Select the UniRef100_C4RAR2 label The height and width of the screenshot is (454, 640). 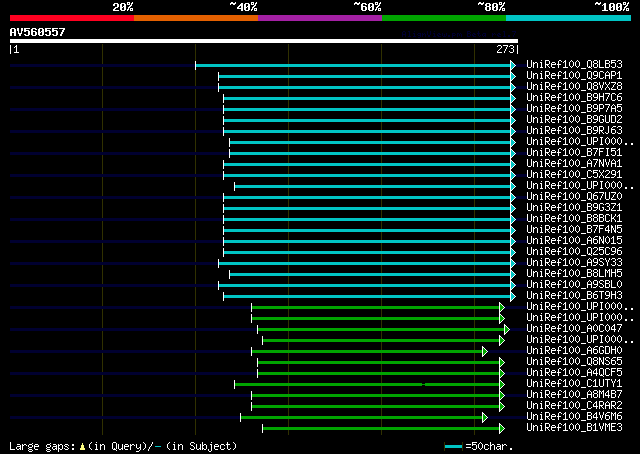pyautogui.click(x=574, y=406)
